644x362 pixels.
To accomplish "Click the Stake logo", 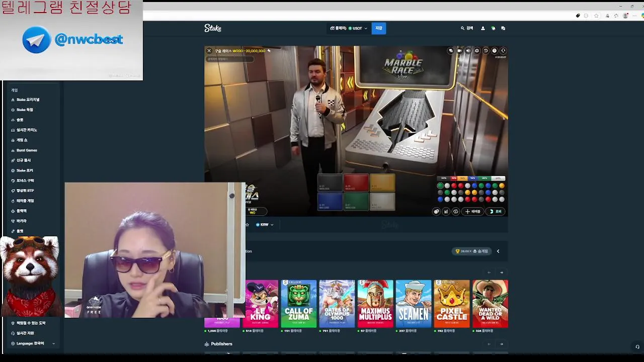I will (213, 28).
